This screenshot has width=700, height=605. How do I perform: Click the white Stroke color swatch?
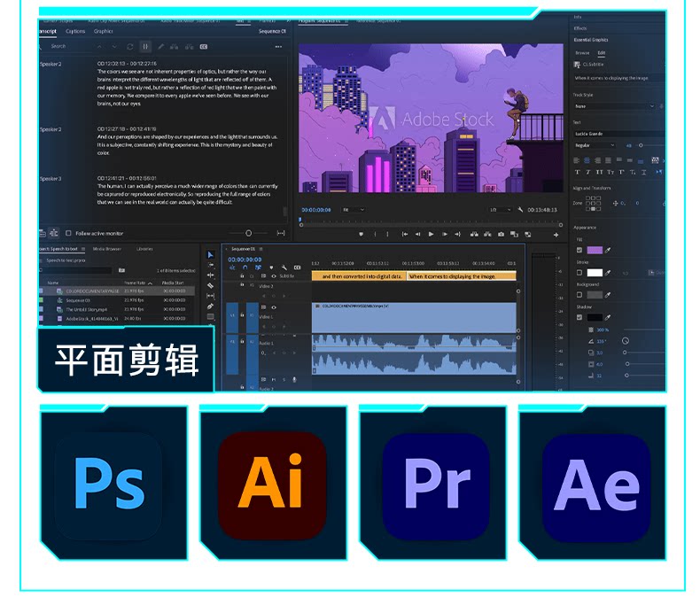coord(595,272)
